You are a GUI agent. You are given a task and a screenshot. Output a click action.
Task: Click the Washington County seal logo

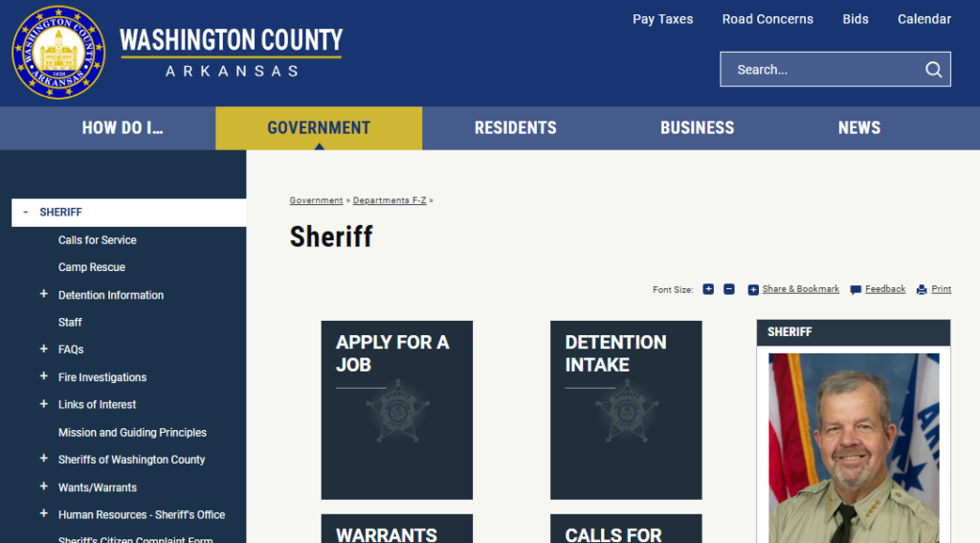click(x=58, y=53)
